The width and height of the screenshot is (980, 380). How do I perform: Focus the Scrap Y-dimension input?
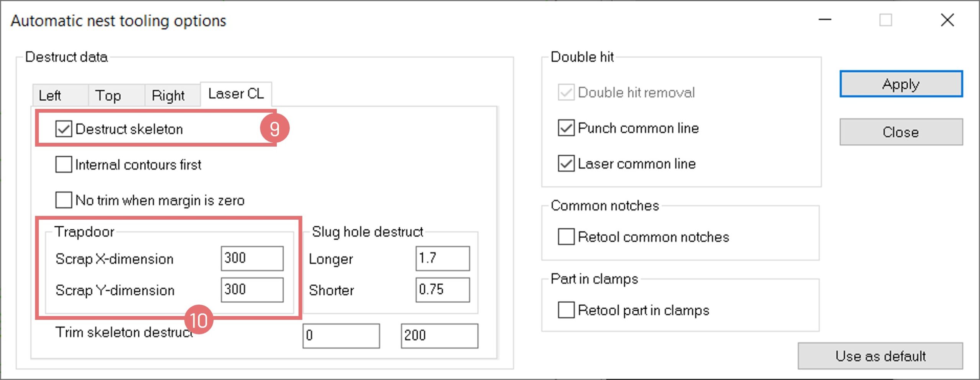(x=252, y=290)
